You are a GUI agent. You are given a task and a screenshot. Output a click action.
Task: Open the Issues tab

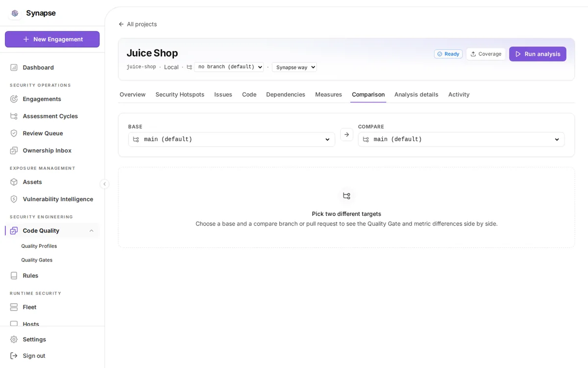223,94
